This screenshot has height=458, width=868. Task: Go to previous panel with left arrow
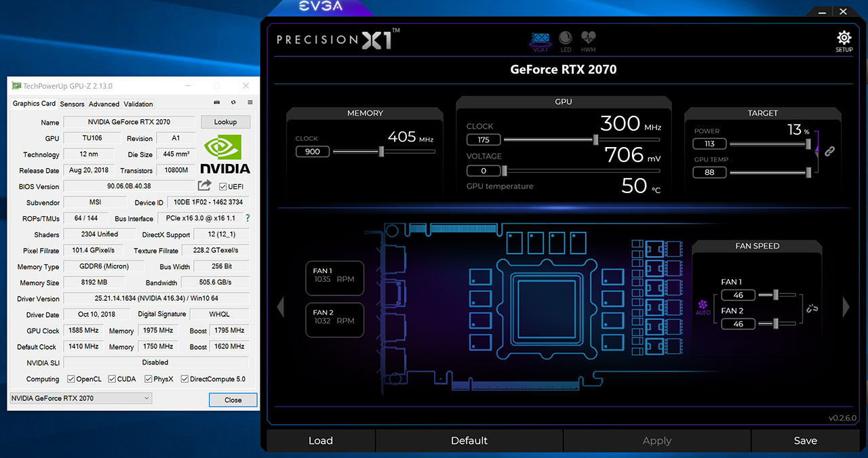[x=280, y=307]
